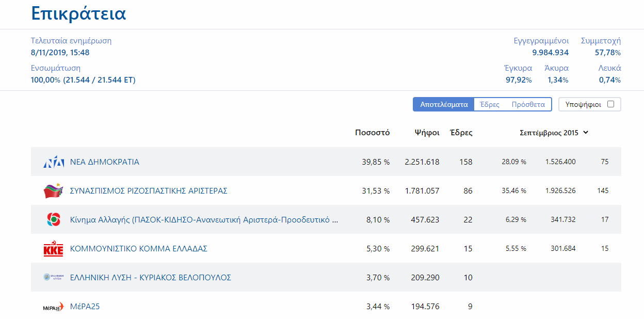Click the ΣΥΡΙΖΑ party flag logo
Screen dimensions: 644x319
pyautogui.click(x=53, y=191)
